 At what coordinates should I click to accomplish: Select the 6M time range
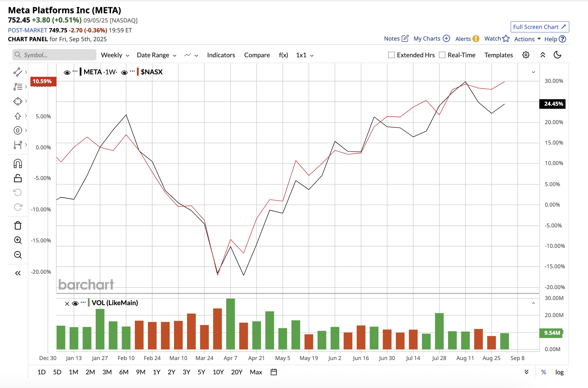pyautogui.click(x=124, y=372)
